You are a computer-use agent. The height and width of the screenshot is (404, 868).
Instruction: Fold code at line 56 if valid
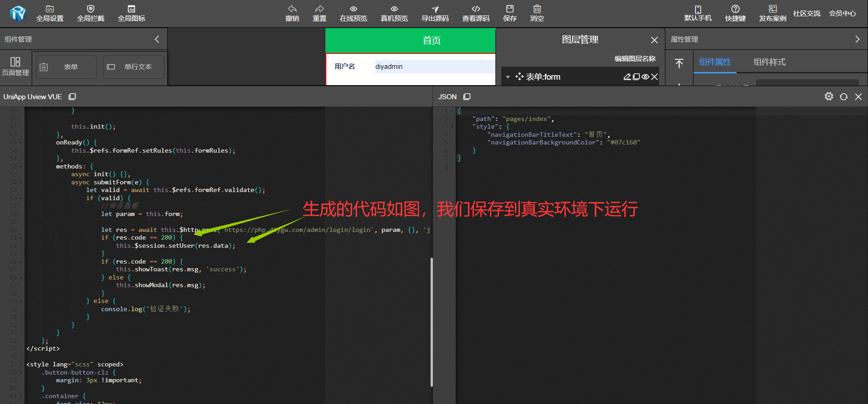point(21,198)
